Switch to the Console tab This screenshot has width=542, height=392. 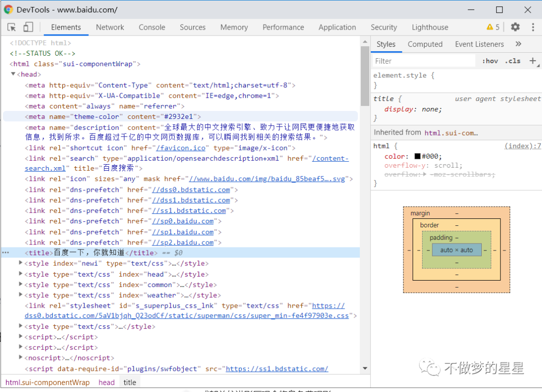tap(152, 27)
